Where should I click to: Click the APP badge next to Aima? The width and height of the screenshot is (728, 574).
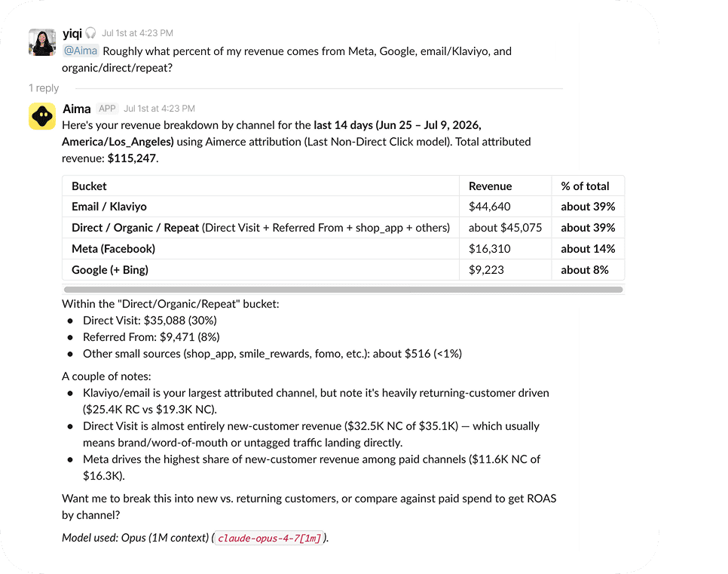[x=107, y=109]
